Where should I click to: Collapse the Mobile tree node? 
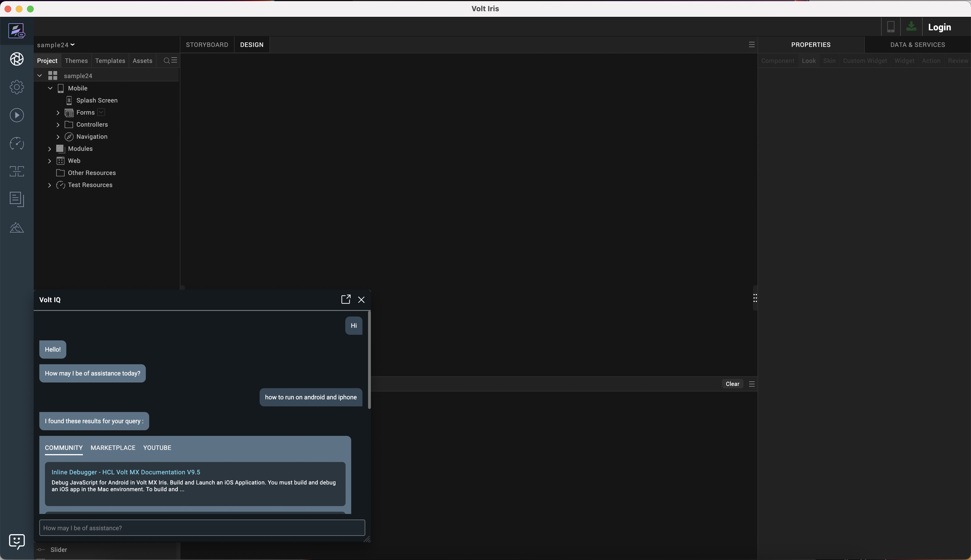pyautogui.click(x=50, y=88)
